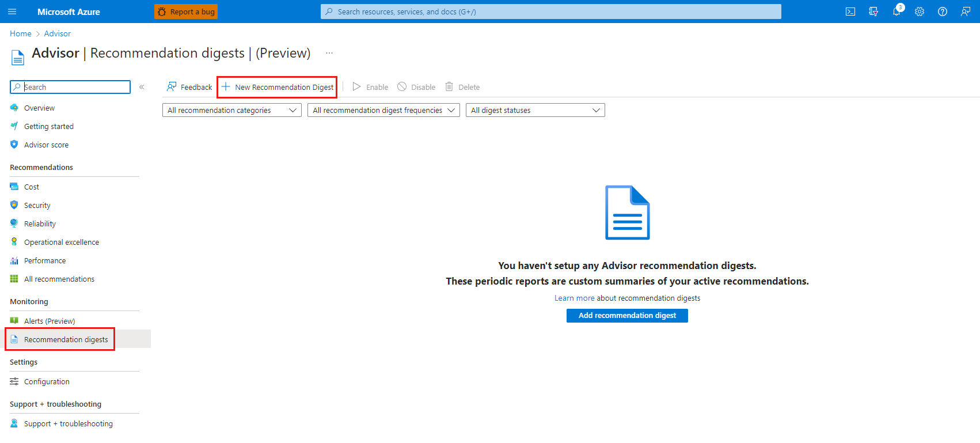Follow the Learn more link
Screen dimensions: 980x443
[574, 298]
